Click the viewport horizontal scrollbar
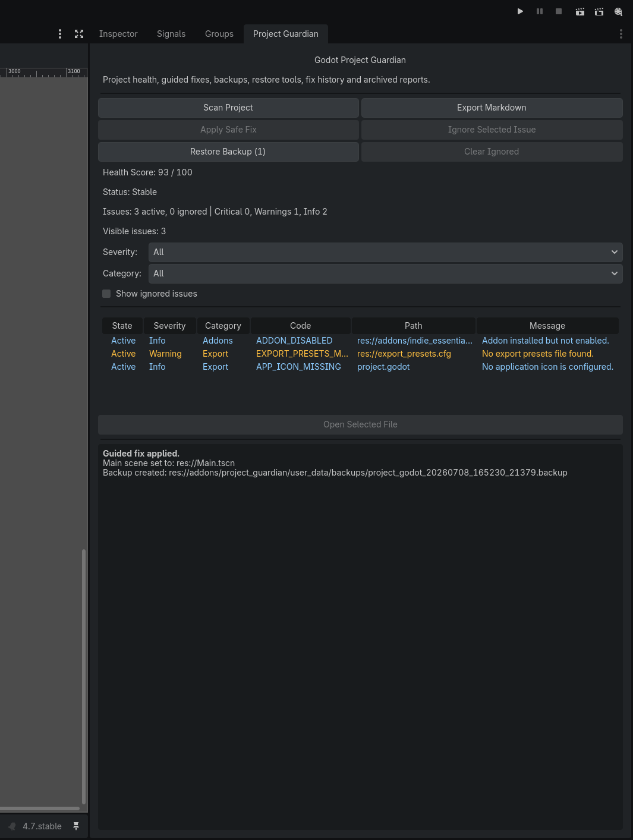The height and width of the screenshot is (840, 633). 40,808
